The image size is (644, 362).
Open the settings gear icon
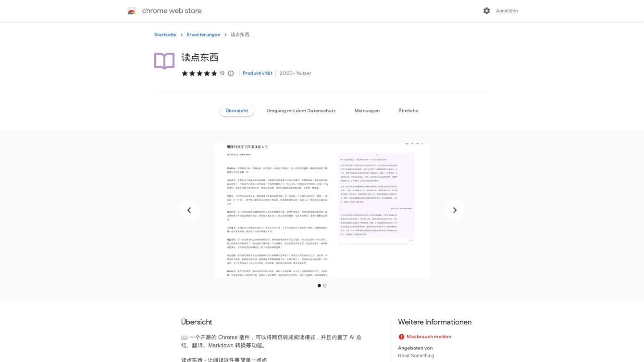[486, 11]
